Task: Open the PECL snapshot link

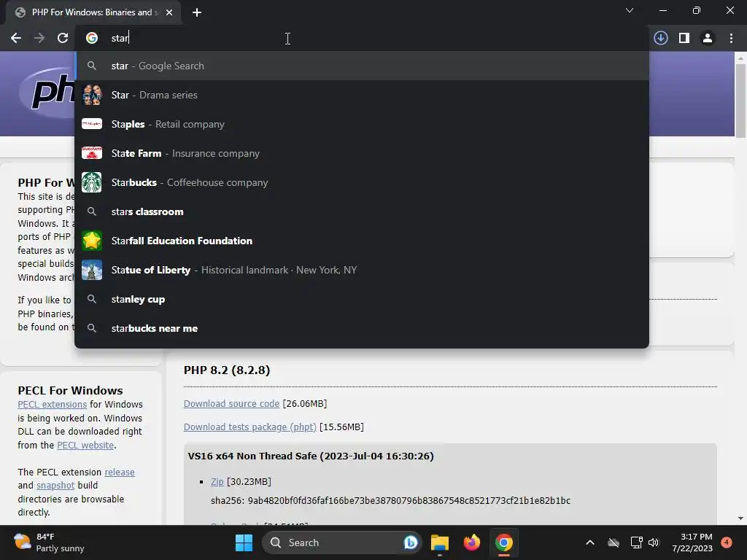Action: point(55,485)
